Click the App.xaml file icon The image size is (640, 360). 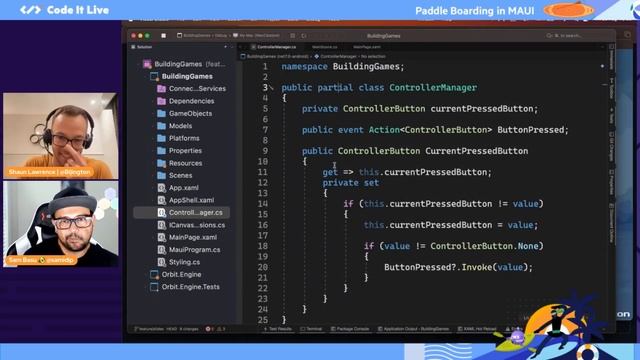[162, 188]
